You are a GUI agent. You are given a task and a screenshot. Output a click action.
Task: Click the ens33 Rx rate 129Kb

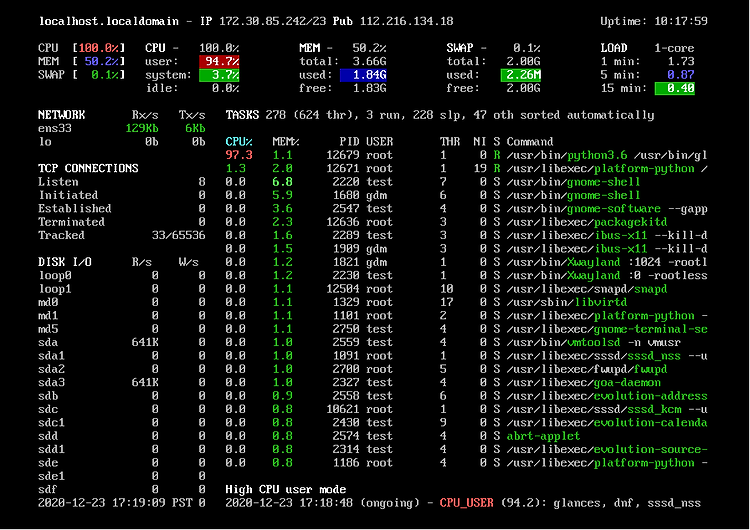pyautogui.click(x=142, y=128)
